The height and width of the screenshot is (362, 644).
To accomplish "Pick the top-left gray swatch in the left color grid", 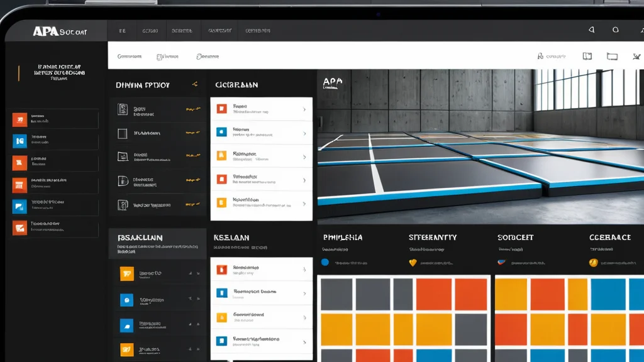I will click(x=336, y=294).
